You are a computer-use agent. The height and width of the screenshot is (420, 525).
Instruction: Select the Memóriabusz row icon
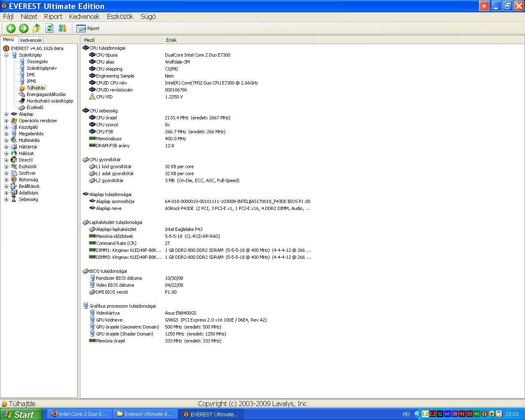click(x=92, y=139)
